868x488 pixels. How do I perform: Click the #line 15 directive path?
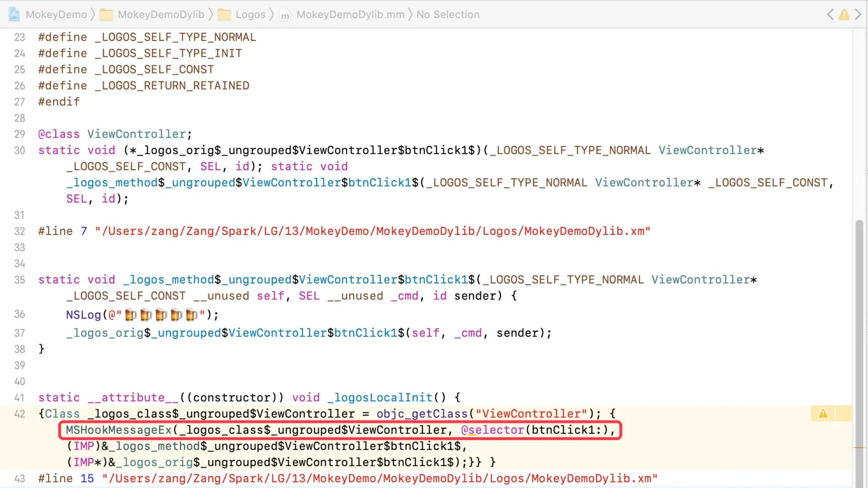[380, 479]
